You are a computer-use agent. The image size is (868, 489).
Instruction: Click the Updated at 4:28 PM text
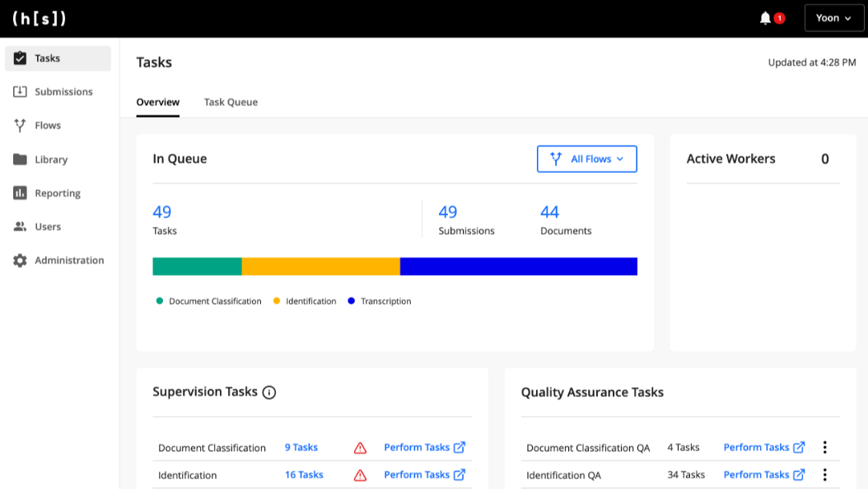(x=812, y=63)
